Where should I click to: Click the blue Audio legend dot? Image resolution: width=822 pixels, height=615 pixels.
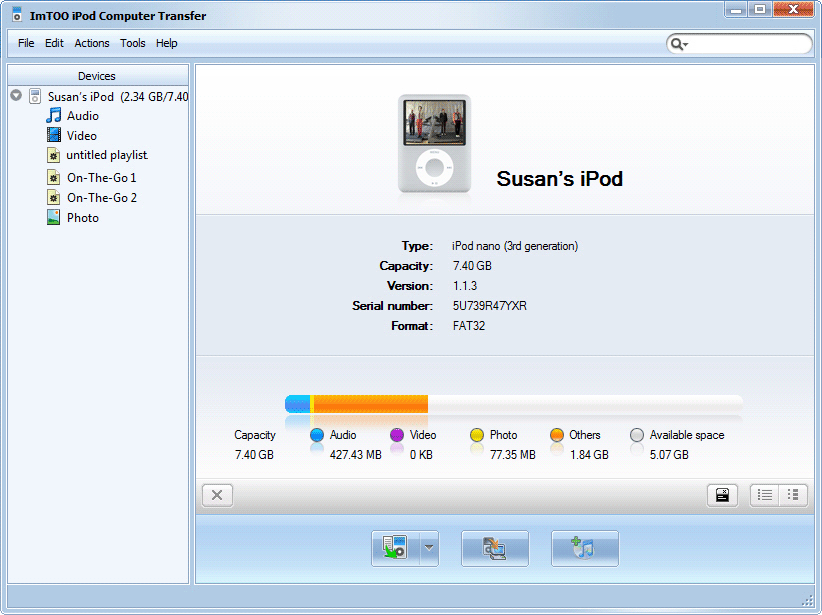click(x=317, y=435)
